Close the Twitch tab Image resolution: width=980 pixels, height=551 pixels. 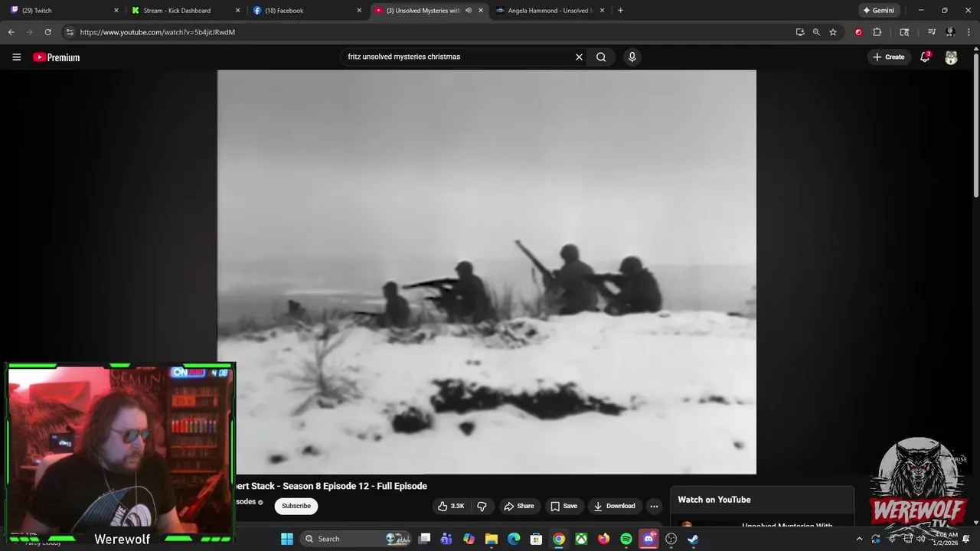pos(116,11)
